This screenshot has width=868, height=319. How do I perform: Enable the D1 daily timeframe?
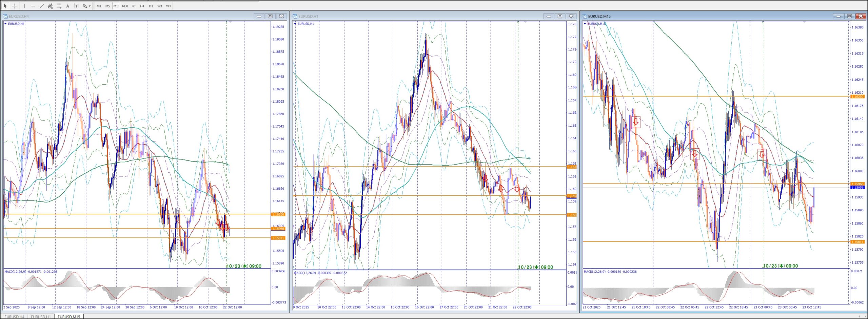[151, 6]
